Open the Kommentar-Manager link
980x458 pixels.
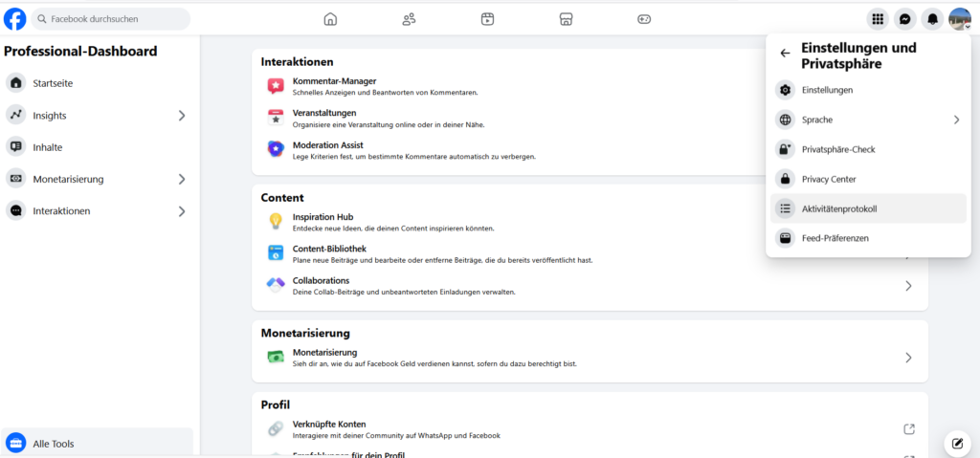(x=334, y=81)
